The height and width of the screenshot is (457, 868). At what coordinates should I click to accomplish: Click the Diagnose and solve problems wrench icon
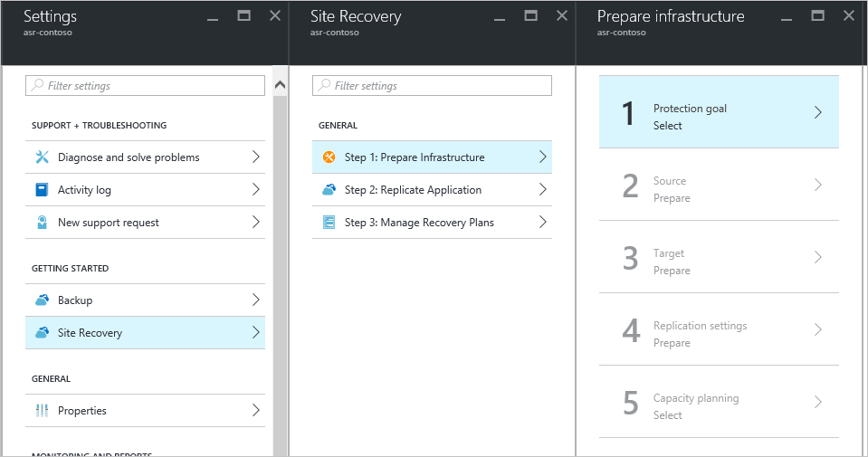tap(42, 157)
